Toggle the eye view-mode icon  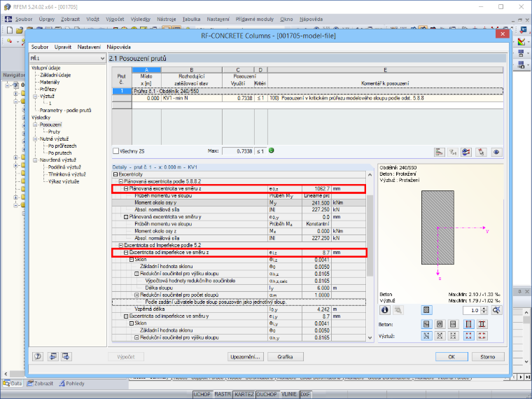pyautogui.click(x=496, y=152)
